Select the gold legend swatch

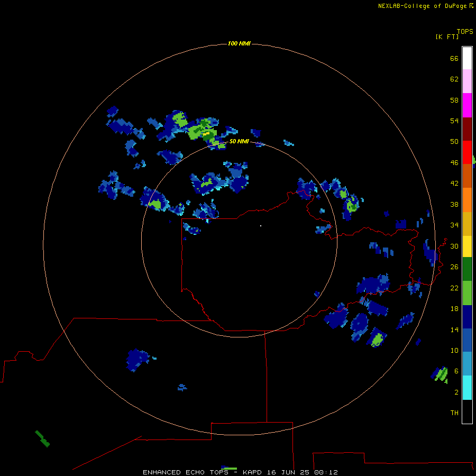pyautogui.click(x=467, y=224)
